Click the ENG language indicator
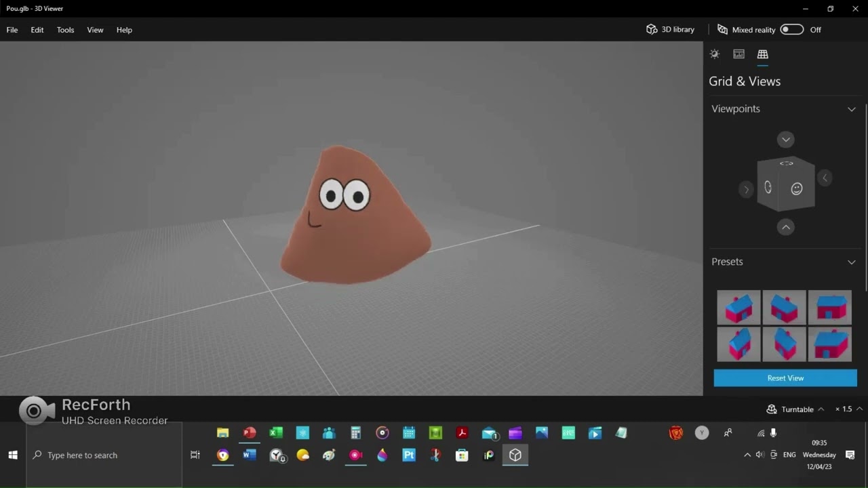 (789, 455)
